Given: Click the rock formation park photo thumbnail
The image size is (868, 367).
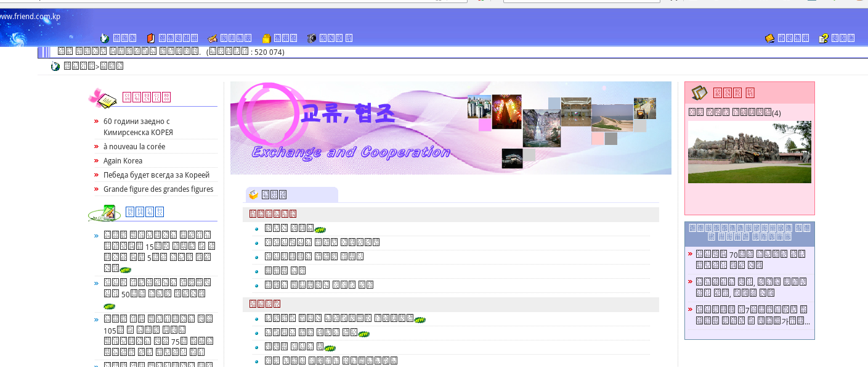Looking at the screenshot, I should point(749,152).
